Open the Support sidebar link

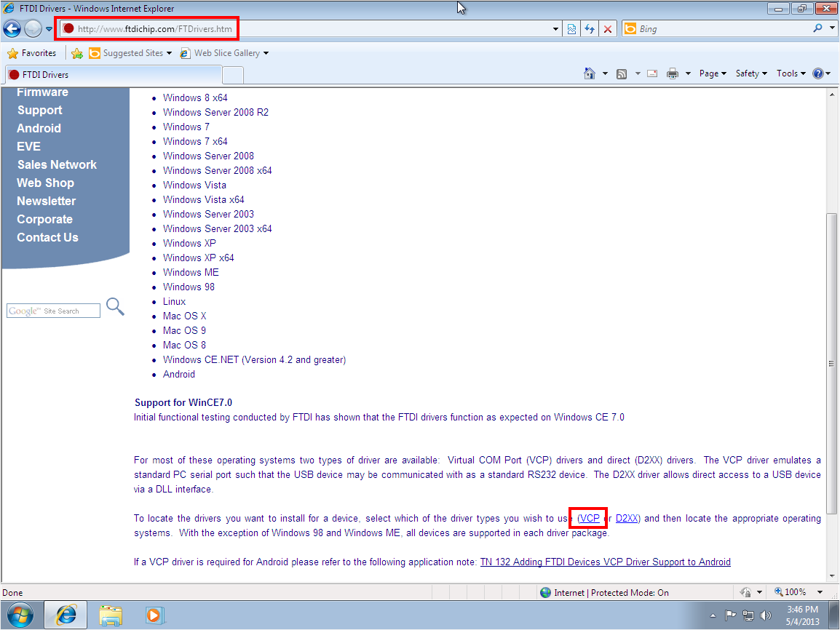coord(39,111)
